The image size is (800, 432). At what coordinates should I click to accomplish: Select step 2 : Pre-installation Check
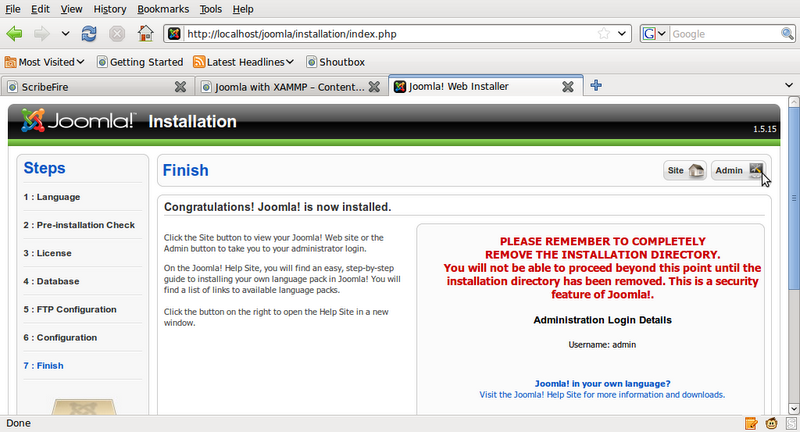(x=79, y=225)
